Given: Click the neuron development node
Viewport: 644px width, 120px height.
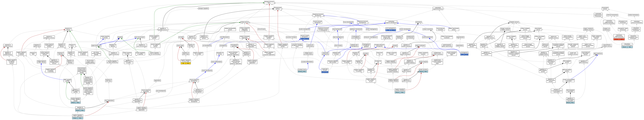Looking at the screenshot, I should (207, 71).
